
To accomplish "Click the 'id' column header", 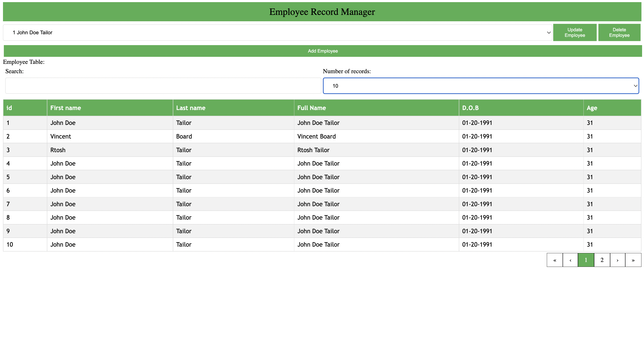I will coord(25,108).
